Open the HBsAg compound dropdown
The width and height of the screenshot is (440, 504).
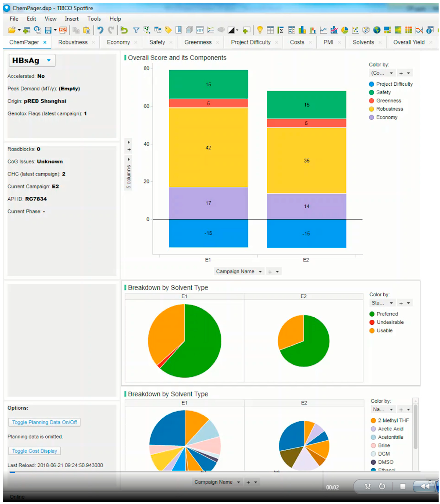[x=49, y=60]
